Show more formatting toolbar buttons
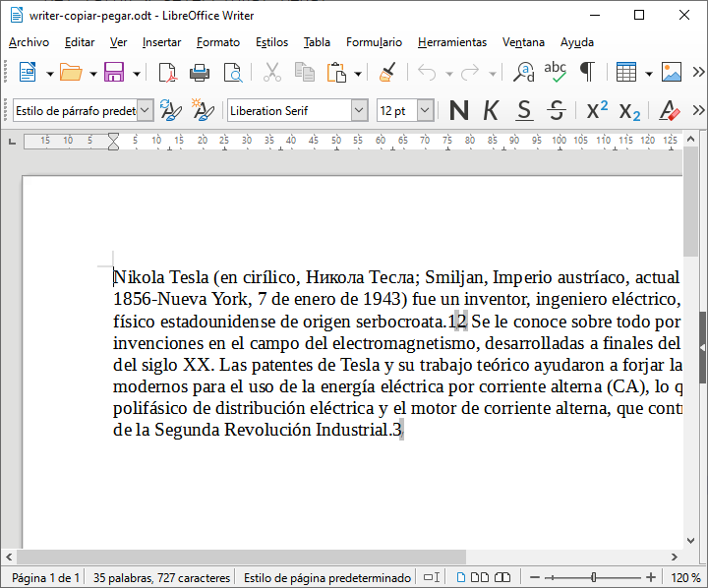The width and height of the screenshot is (708, 588). coord(698,110)
